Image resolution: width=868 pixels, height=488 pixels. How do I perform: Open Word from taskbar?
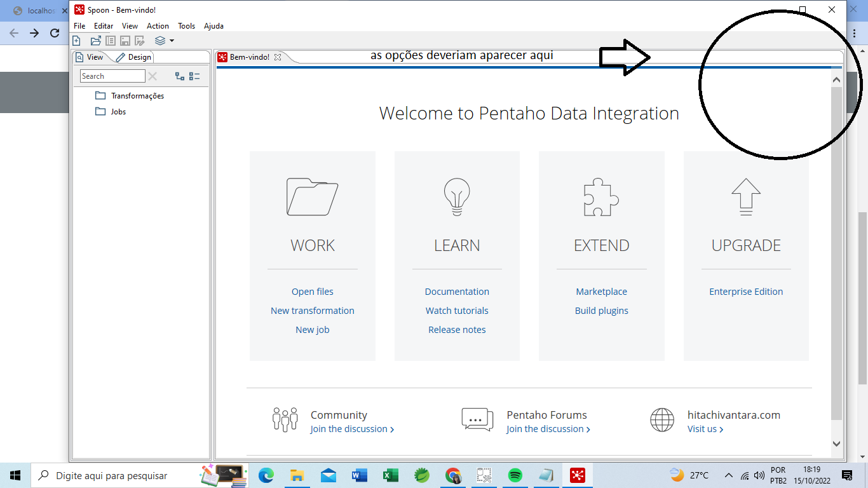[x=360, y=475]
